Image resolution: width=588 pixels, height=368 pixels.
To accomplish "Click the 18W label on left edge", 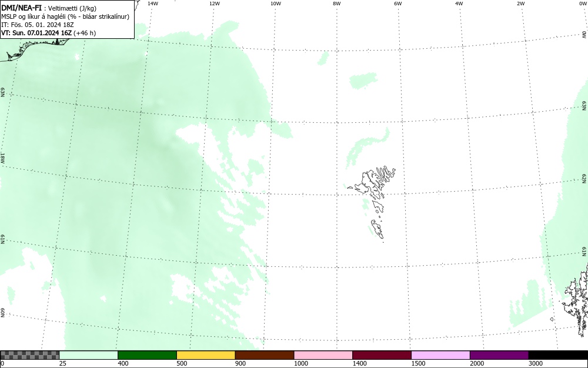I will 2,158.
